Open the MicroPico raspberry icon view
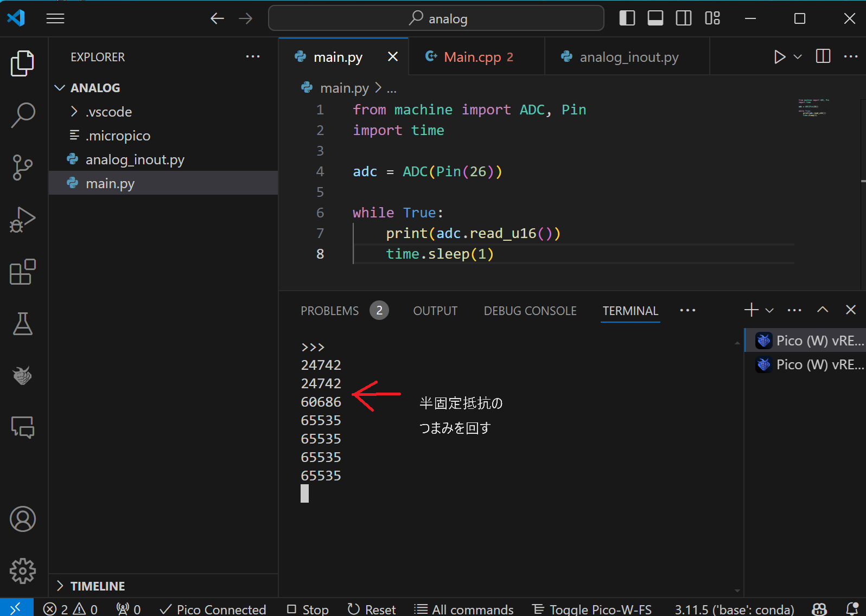Image resolution: width=866 pixels, height=616 pixels. [23, 376]
